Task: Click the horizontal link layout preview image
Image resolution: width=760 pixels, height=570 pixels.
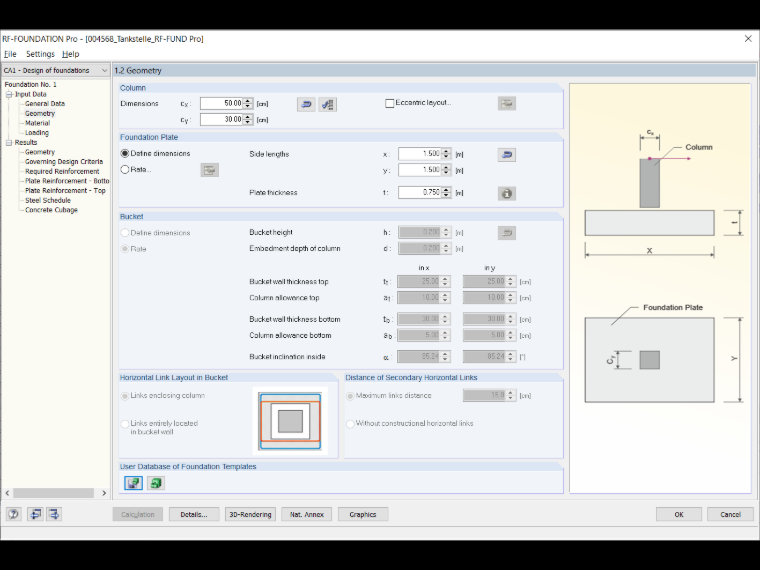Action: [x=290, y=421]
